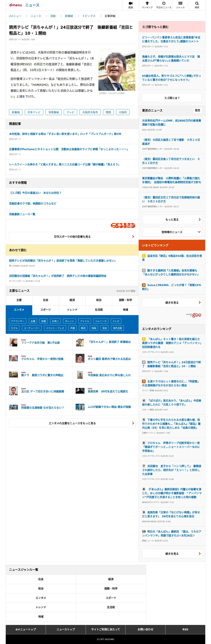Select the 深夜番組 tag
Screen dimensions: 211x644
pyautogui.click(x=54, y=112)
